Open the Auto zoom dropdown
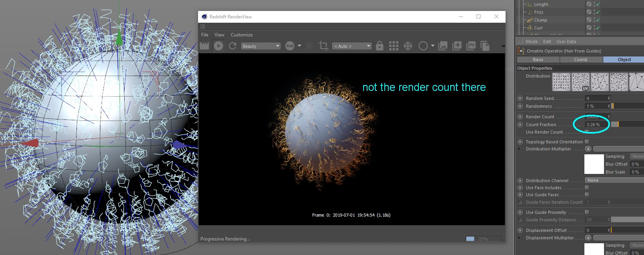 (x=352, y=46)
